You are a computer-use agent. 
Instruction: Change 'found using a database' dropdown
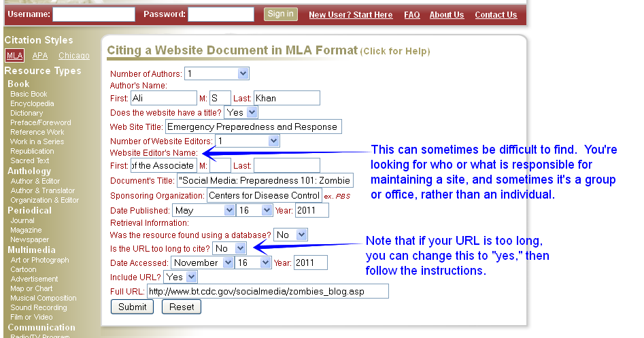pos(290,235)
